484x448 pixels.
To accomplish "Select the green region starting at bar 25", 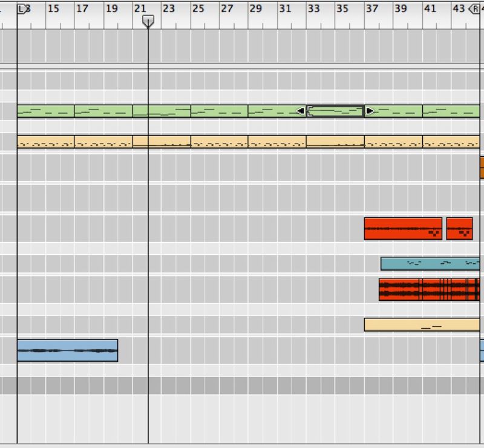I will (219, 111).
